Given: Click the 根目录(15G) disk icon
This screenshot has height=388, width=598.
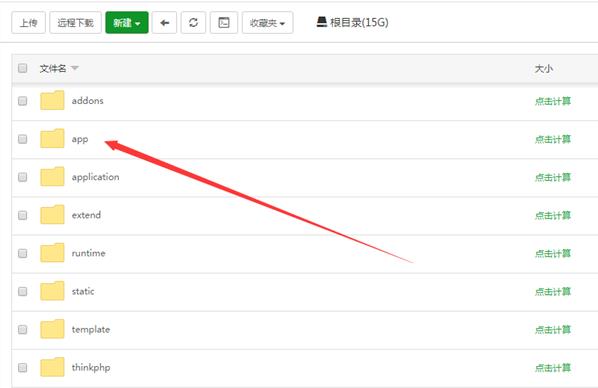Looking at the screenshot, I should [x=322, y=22].
